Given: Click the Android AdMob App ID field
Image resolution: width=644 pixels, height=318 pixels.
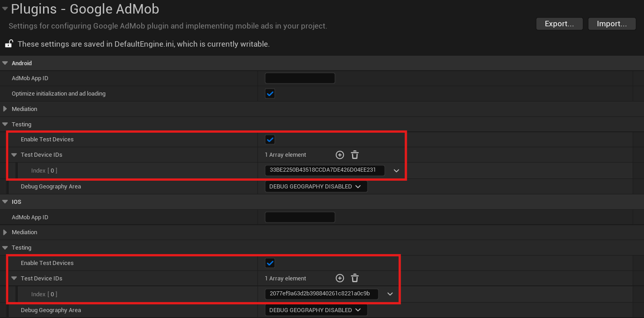Looking at the screenshot, I should pyautogui.click(x=300, y=78).
